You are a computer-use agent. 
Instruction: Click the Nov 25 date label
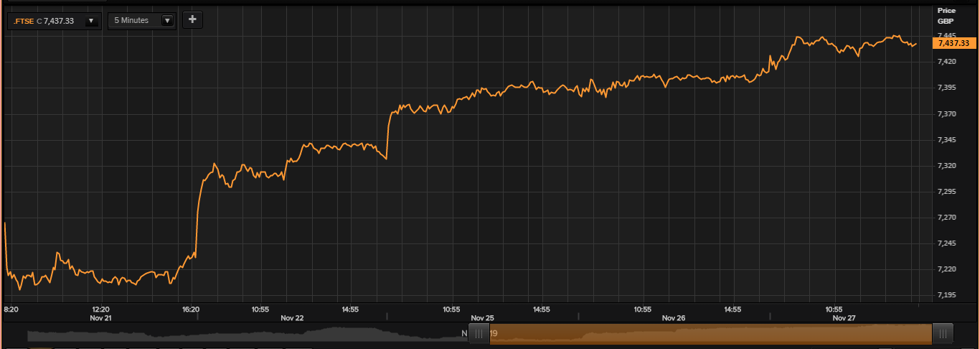click(483, 317)
